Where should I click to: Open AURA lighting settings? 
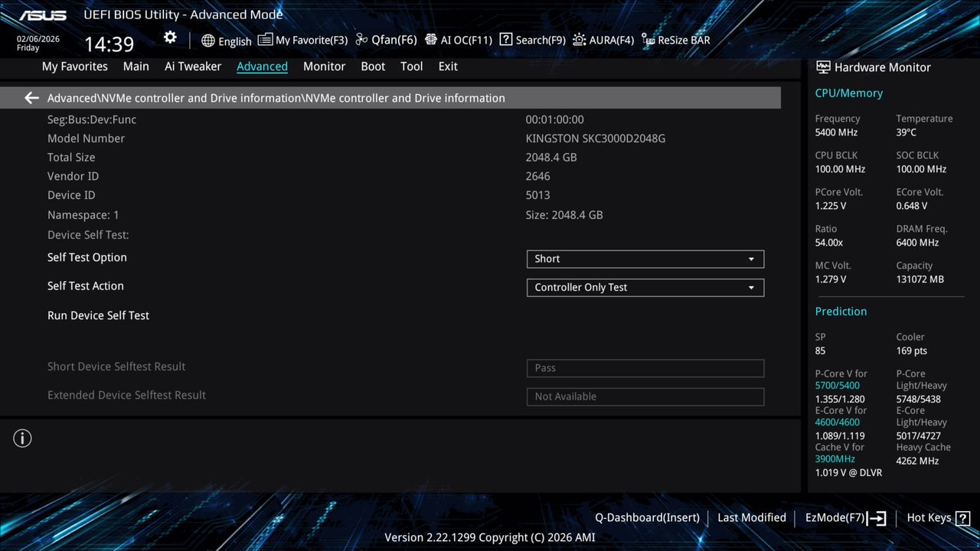click(x=603, y=40)
